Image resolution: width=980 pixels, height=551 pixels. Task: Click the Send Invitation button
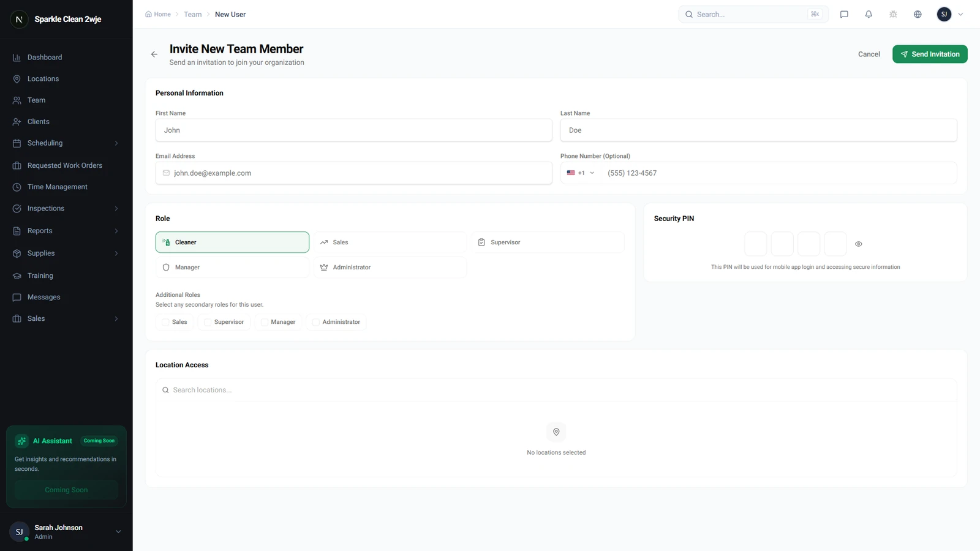(x=930, y=54)
